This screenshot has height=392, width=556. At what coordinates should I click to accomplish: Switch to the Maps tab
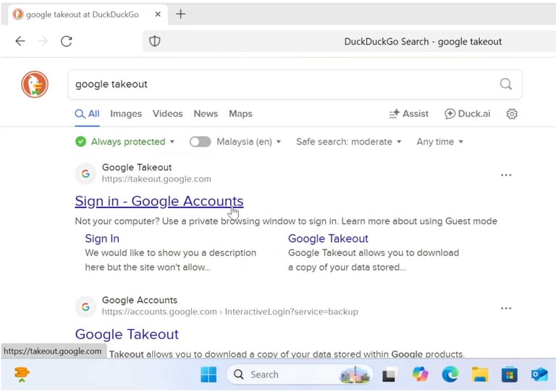click(x=240, y=114)
